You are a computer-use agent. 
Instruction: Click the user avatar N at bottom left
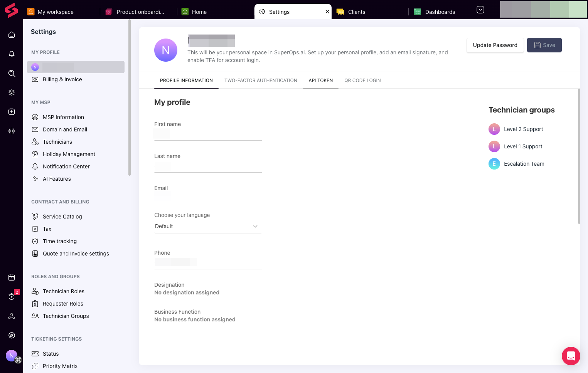(x=12, y=356)
